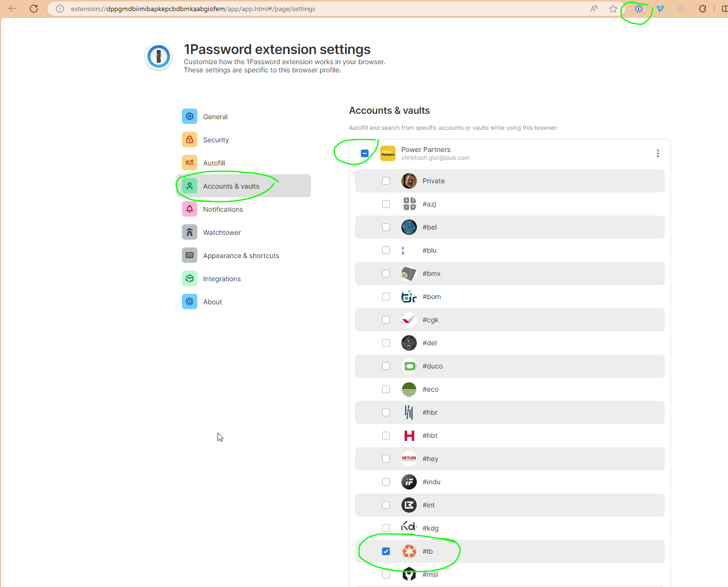
Task: Open the Integrations settings page
Action: click(x=244, y=278)
